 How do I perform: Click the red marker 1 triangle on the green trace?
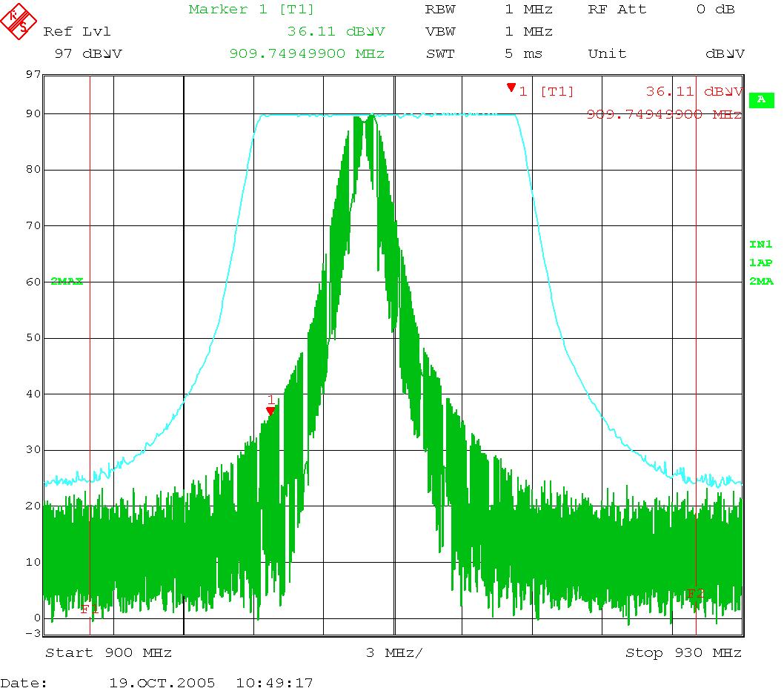(x=270, y=411)
